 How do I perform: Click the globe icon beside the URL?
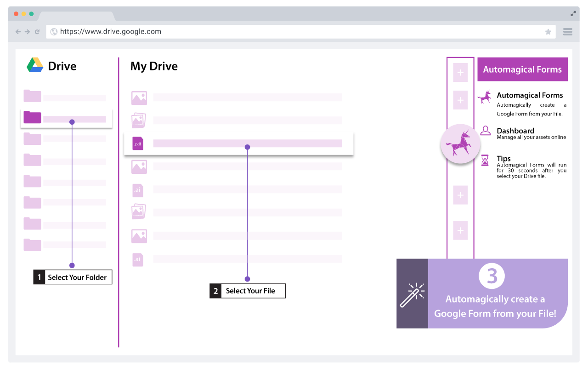(x=54, y=32)
